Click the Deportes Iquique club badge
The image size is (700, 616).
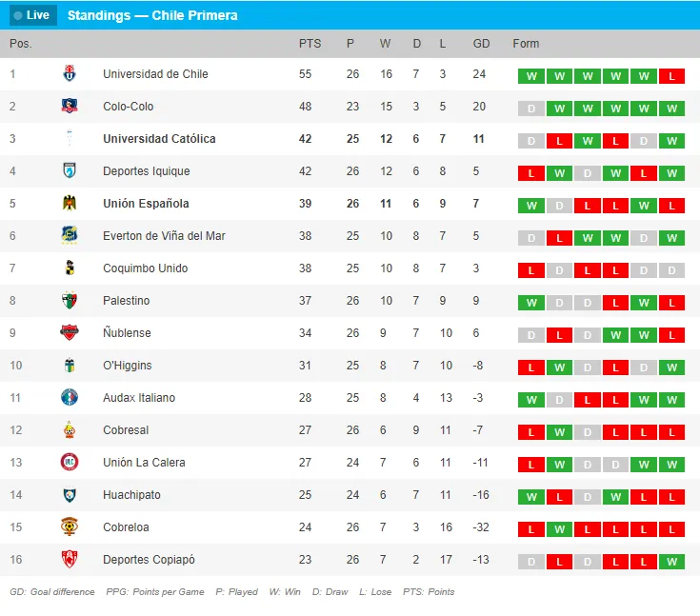pos(70,171)
